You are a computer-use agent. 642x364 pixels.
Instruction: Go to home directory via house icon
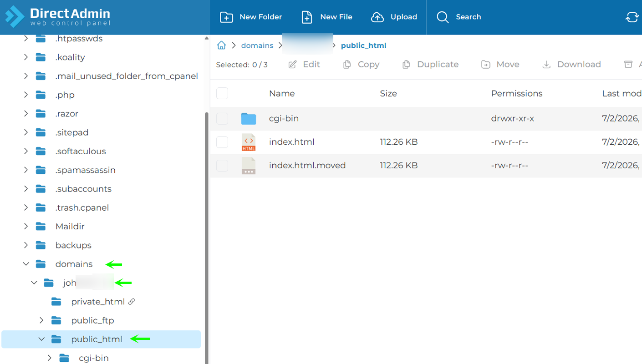221,45
